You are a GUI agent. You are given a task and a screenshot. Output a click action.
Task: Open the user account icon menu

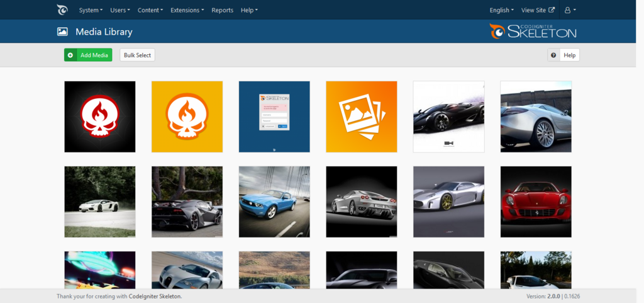click(x=570, y=10)
